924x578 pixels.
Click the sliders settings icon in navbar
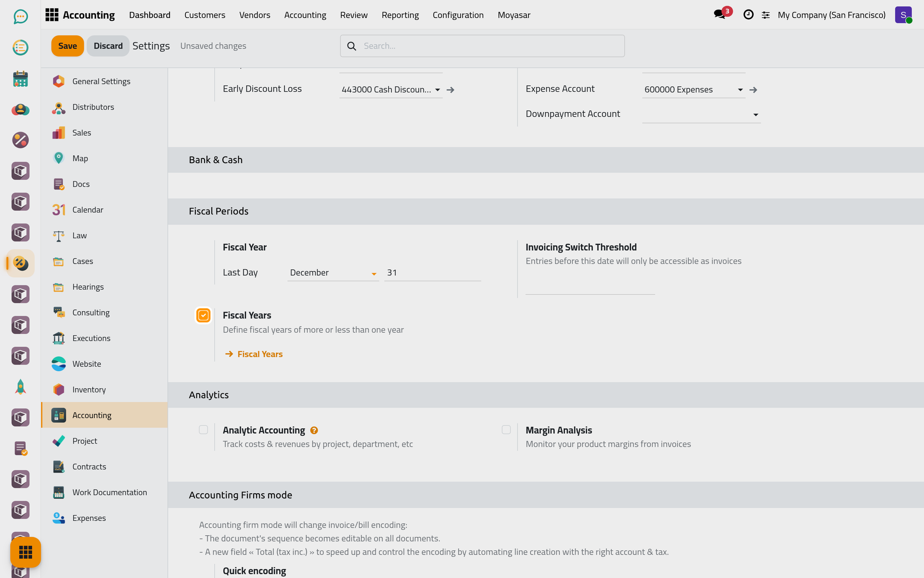pos(766,15)
